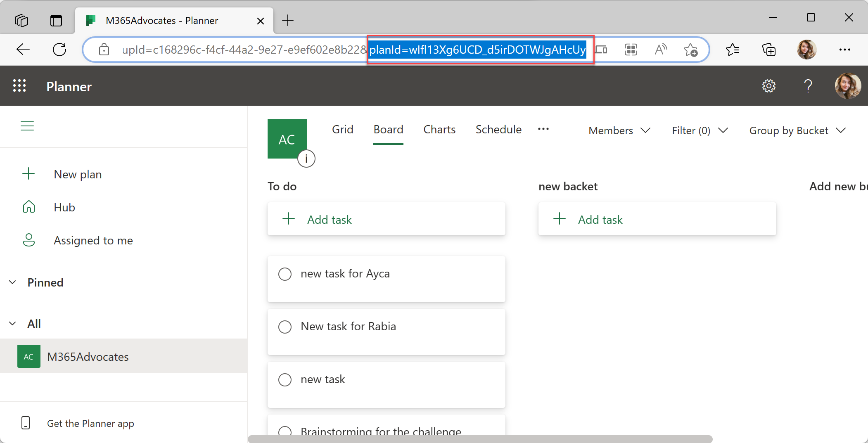Screen dimensions: 868x443
Task: Toggle vertical tabs icon
Action: pyautogui.click(x=56, y=20)
